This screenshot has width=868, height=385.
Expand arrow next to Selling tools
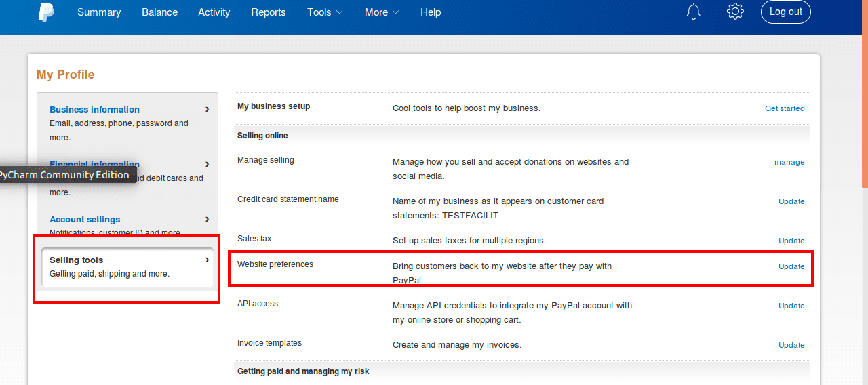click(207, 260)
